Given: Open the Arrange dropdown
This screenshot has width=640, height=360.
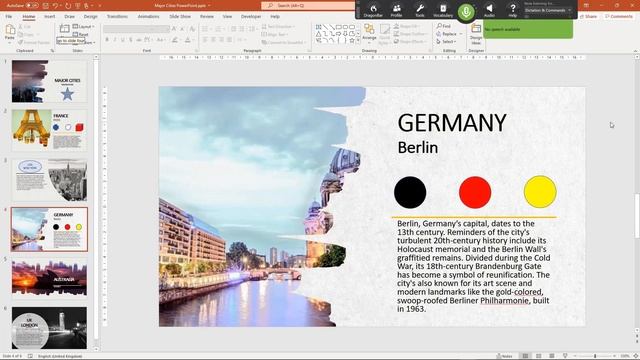Looking at the screenshot, I should click(x=369, y=33).
